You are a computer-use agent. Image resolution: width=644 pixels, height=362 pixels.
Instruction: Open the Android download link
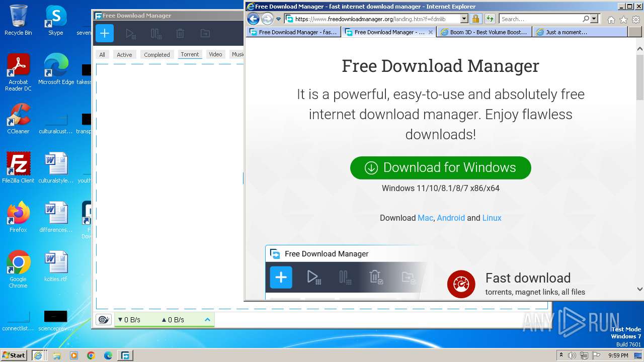(x=451, y=218)
